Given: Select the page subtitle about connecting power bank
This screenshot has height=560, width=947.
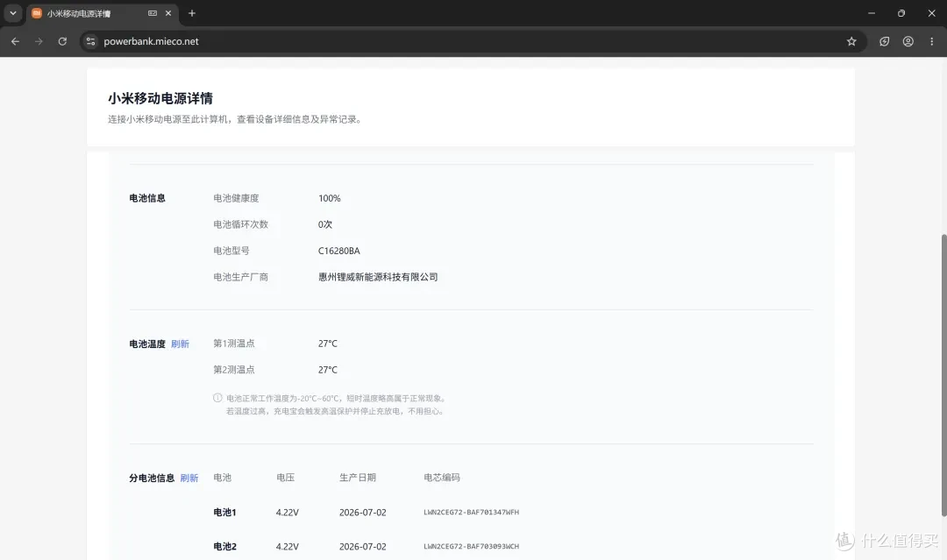Looking at the screenshot, I should (x=236, y=119).
